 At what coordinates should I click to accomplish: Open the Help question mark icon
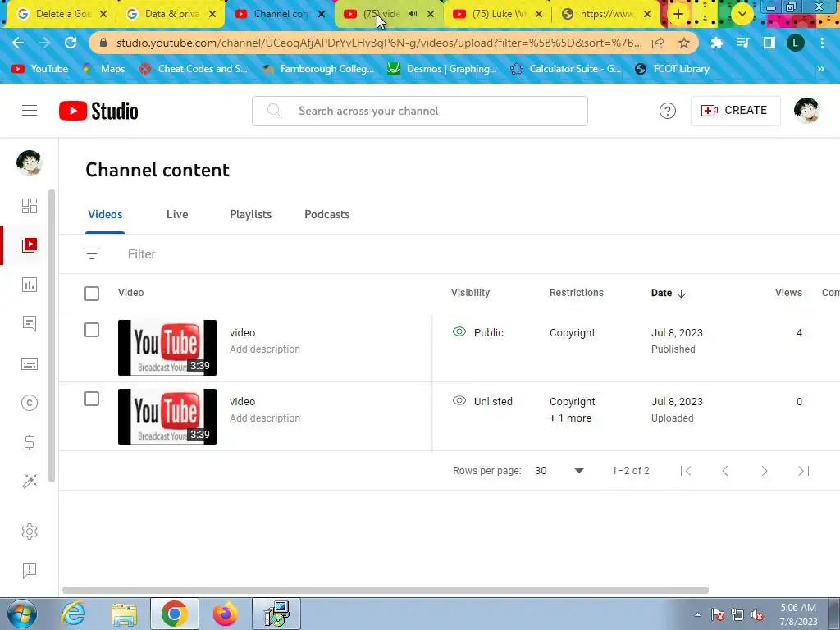coord(668,111)
